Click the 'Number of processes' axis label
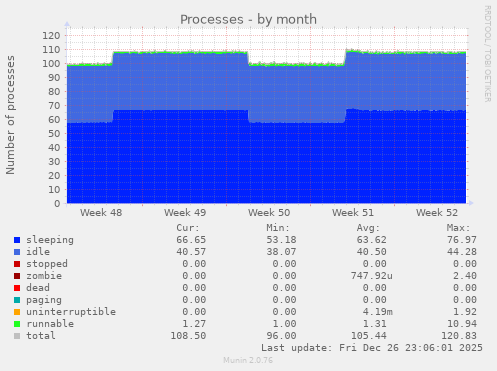Image resolution: width=497 pixels, height=371 pixels. 11,115
